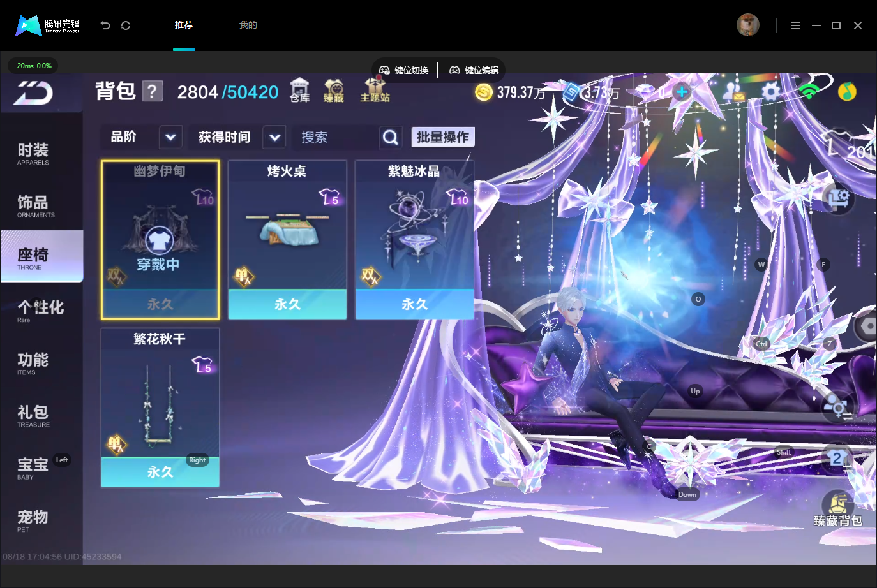The width and height of the screenshot is (877, 588).
Task: Open the 时装 apparels category
Action: [x=33, y=154]
